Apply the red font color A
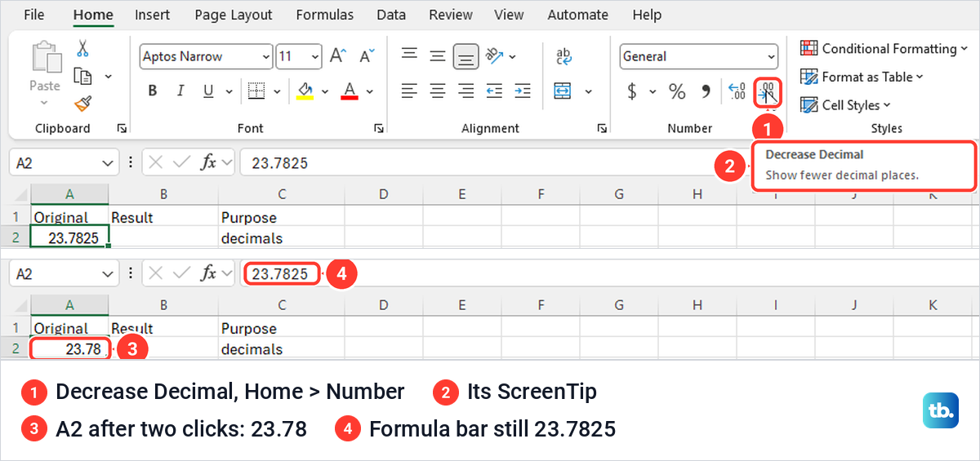Viewport: 980px width, 461px height. coord(350,91)
